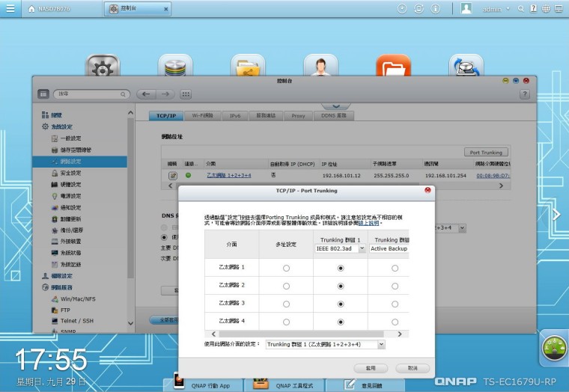Open the control panel grid view icon
The height and width of the screenshot is (392, 569).
186,94
